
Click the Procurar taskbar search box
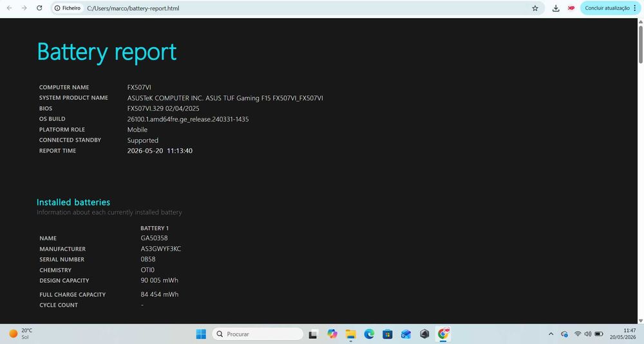[258, 334]
